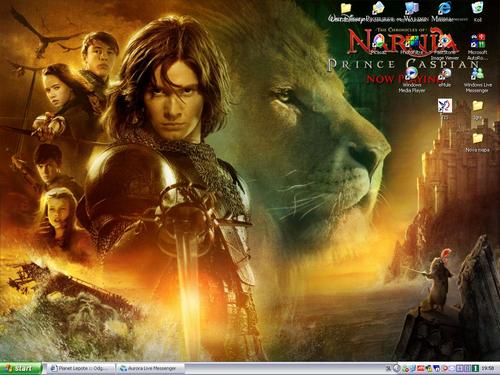This screenshot has height=375, width=500.
Task: Click the green tray icon beside clock
Action: coord(476,368)
